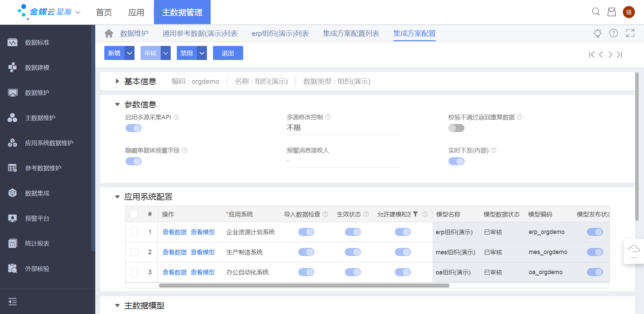This screenshot has height=314, width=644.
Task: Toggle 启用多源采集API switch
Action: [x=133, y=128]
